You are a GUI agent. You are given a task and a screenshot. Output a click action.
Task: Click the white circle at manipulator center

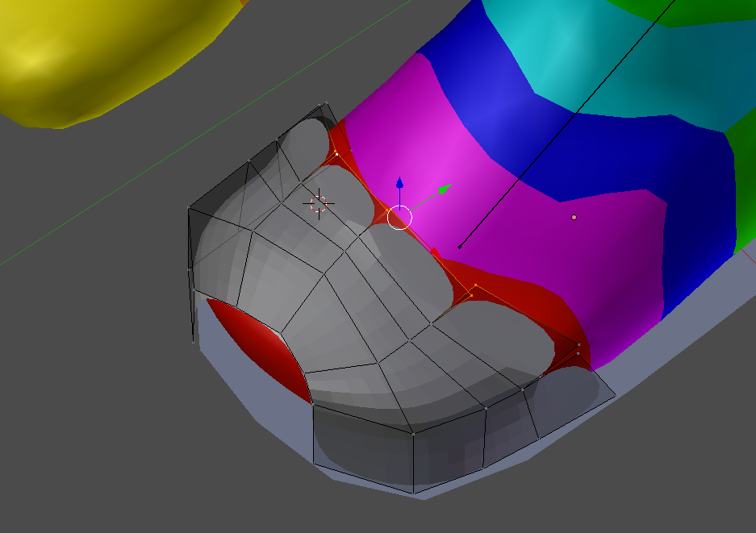pos(399,218)
